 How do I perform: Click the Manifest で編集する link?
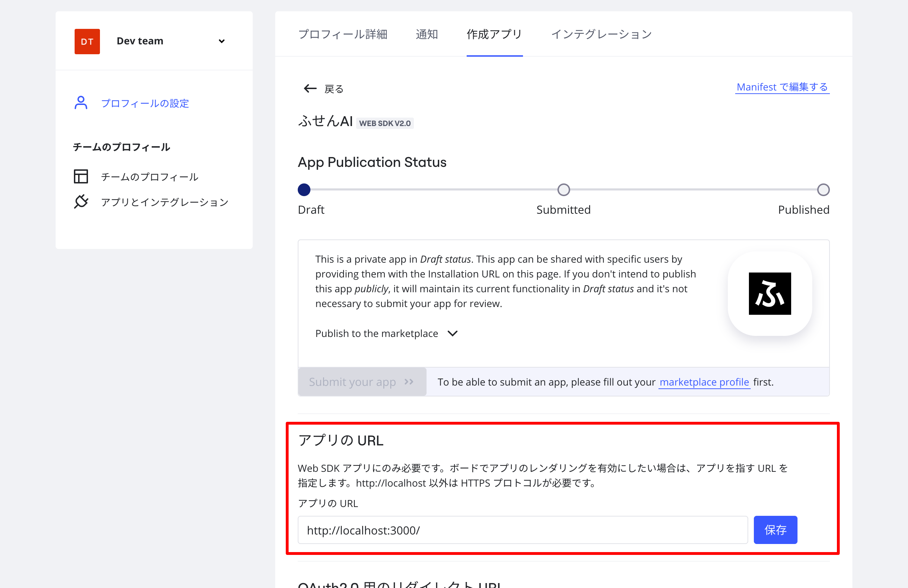coord(782,87)
